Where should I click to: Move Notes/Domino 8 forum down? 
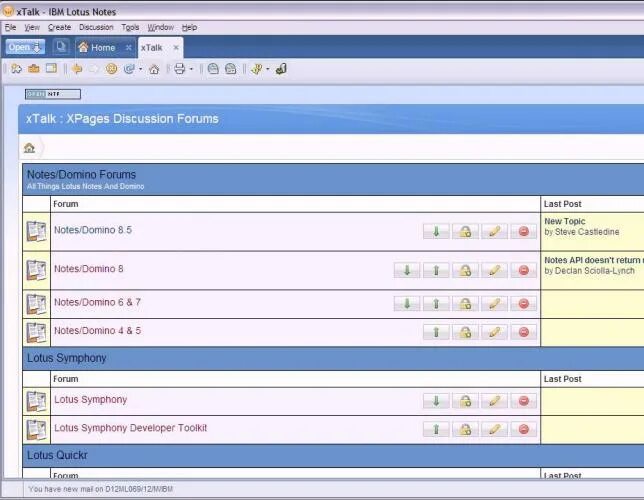(x=407, y=270)
